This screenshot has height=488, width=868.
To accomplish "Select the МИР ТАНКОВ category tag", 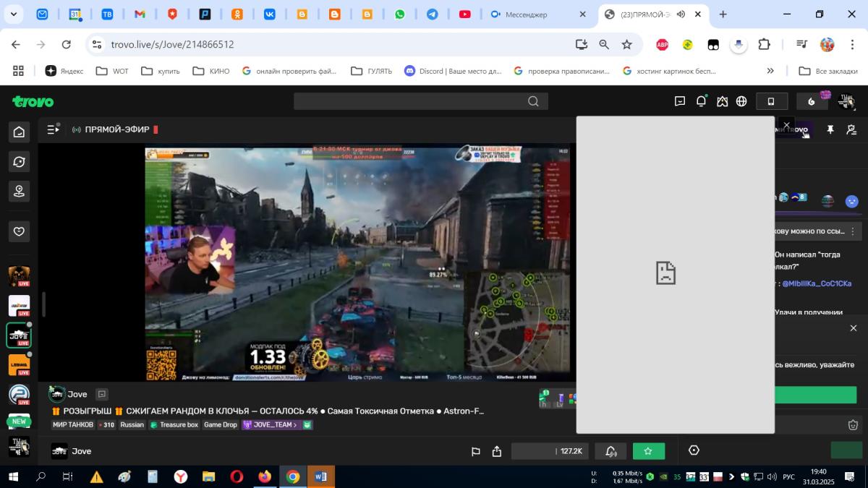I will (x=73, y=425).
